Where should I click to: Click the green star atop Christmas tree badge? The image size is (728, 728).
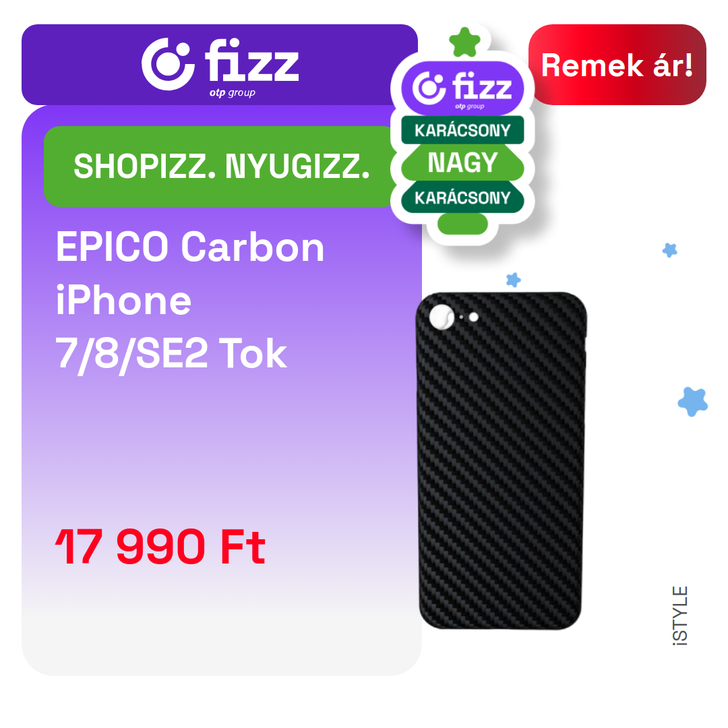click(464, 42)
